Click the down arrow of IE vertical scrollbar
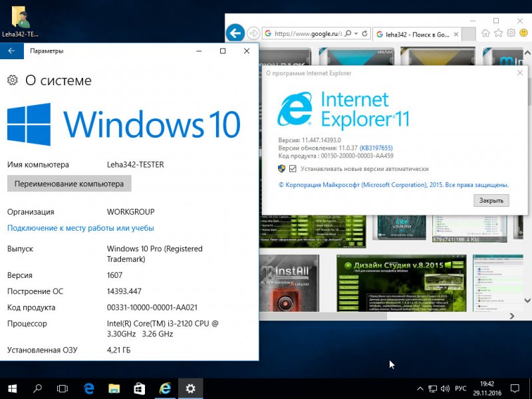Viewport: 532px width, 399px height. click(527, 301)
